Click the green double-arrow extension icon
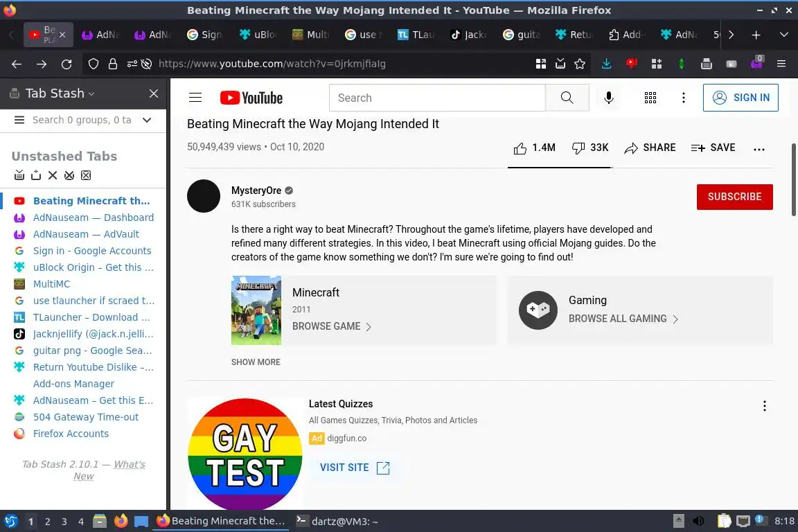The width and height of the screenshot is (798, 532). pyautogui.click(x=682, y=64)
